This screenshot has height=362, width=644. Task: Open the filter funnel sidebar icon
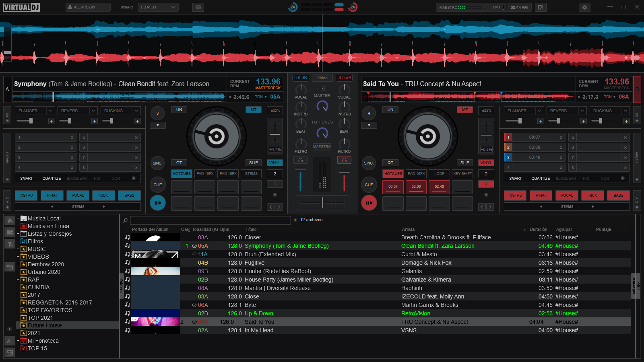(x=10, y=244)
